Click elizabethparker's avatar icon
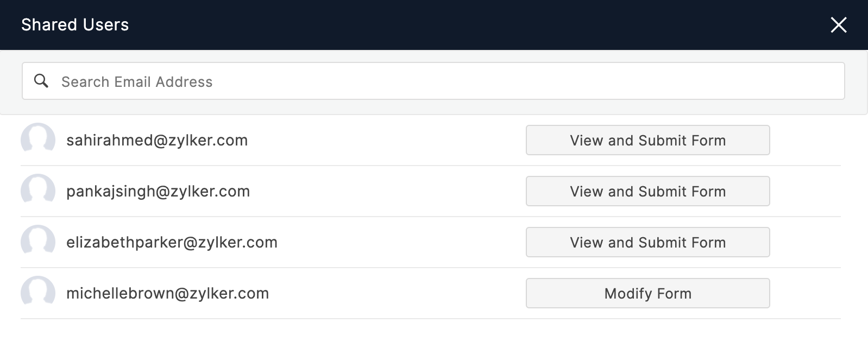Viewport: 868px width, 342px height. [38, 242]
